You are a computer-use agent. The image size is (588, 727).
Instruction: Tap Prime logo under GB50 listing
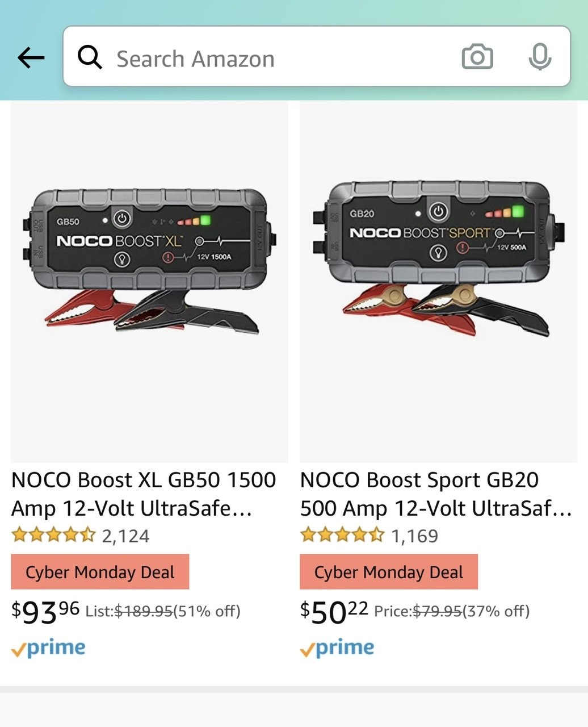[x=48, y=648]
